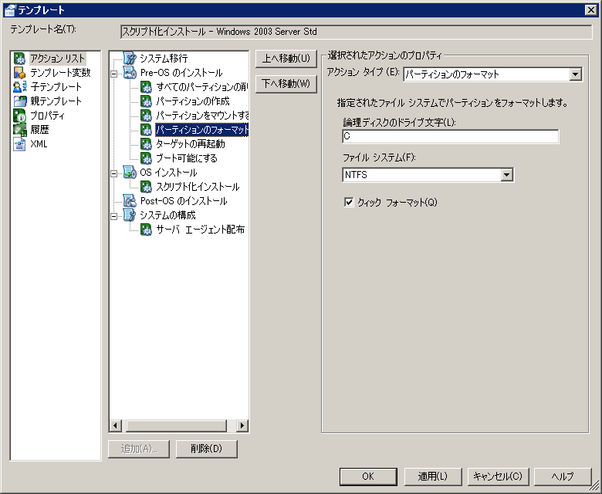This screenshot has width=602, height=494.
Task: Click the 上へ移動(U) button
Action: (286, 59)
